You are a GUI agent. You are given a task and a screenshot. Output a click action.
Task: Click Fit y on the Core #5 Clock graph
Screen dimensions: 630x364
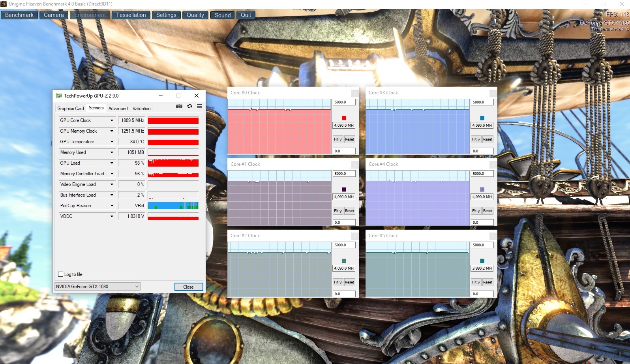pyautogui.click(x=476, y=282)
